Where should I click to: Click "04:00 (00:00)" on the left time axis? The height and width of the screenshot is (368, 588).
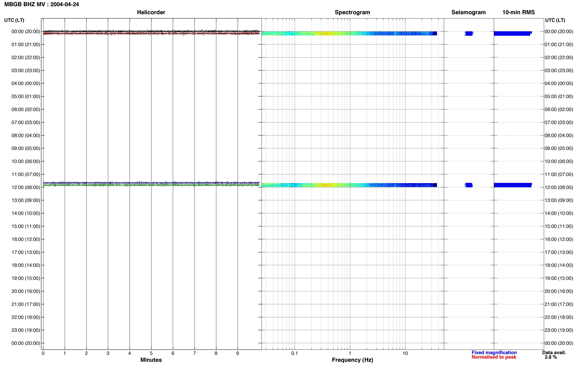click(26, 83)
